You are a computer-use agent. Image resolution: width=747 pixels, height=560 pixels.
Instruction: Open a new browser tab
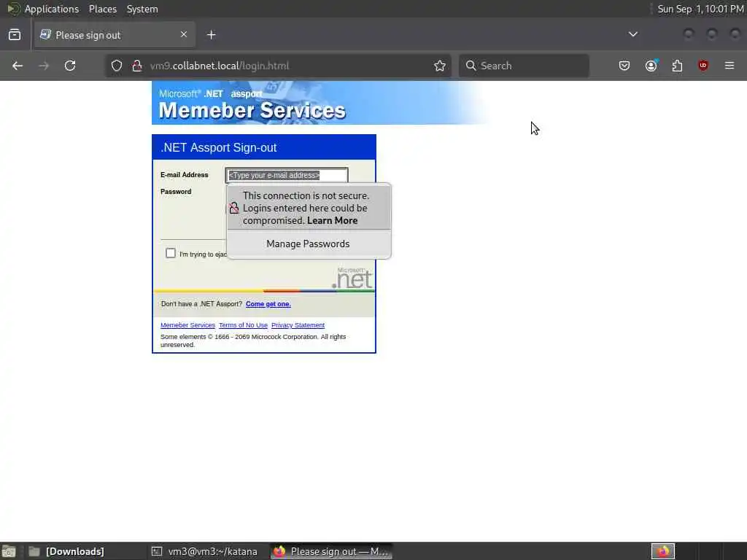pyautogui.click(x=212, y=35)
